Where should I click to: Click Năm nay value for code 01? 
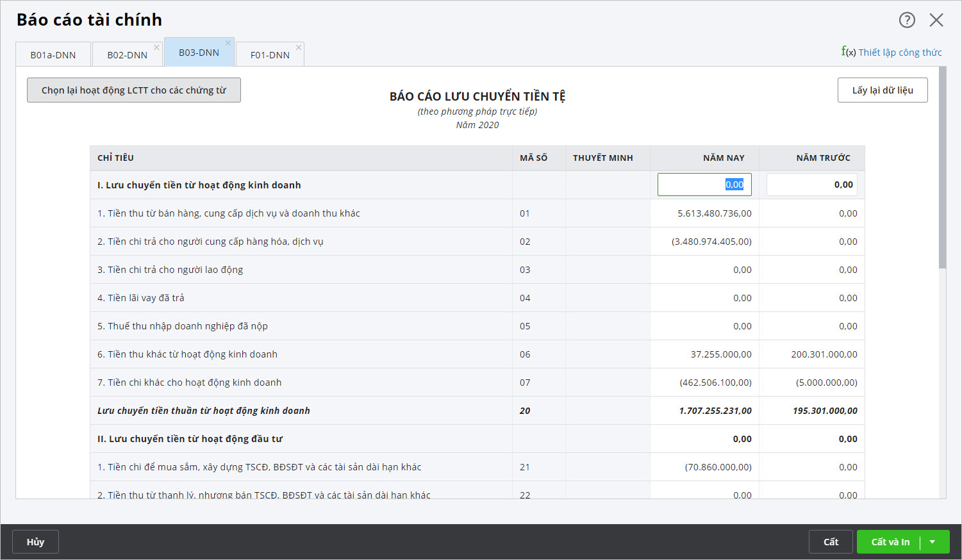pyautogui.click(x=714, y=213)
